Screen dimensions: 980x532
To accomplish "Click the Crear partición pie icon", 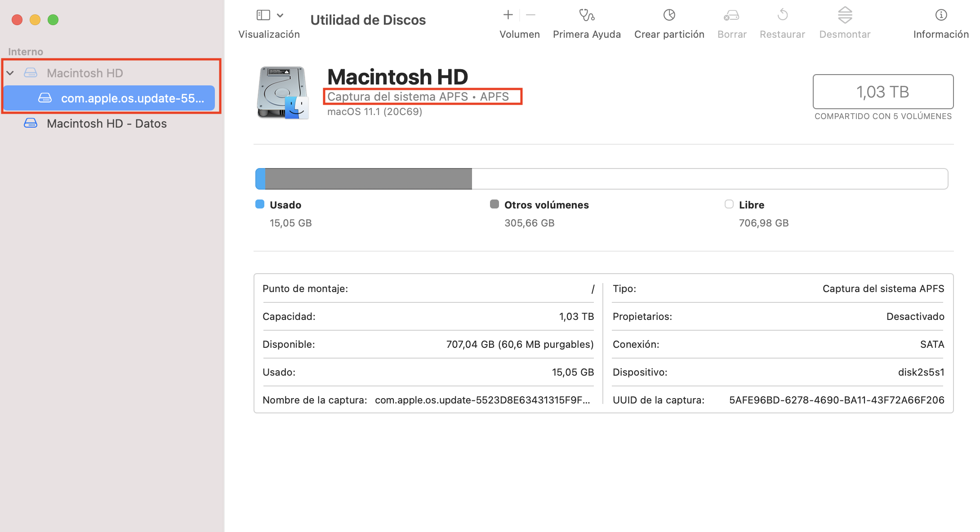I will pyautogui.click(x=669, y=15).
